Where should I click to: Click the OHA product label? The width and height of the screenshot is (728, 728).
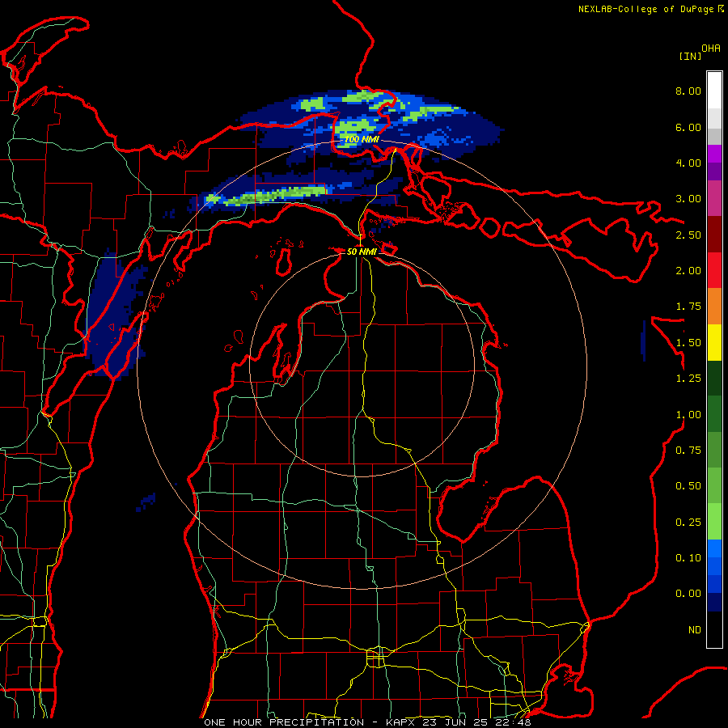pyautogui.click(x=711, y=49)
